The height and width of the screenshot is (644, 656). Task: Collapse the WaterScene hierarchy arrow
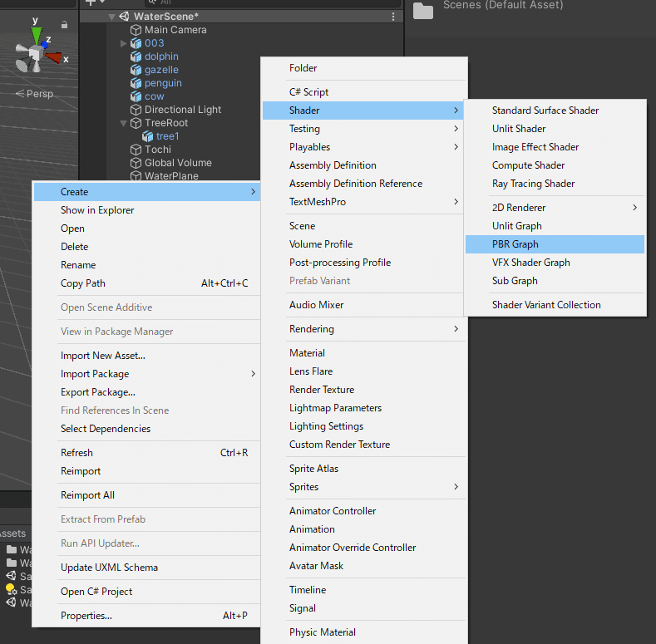pos(111,17)
